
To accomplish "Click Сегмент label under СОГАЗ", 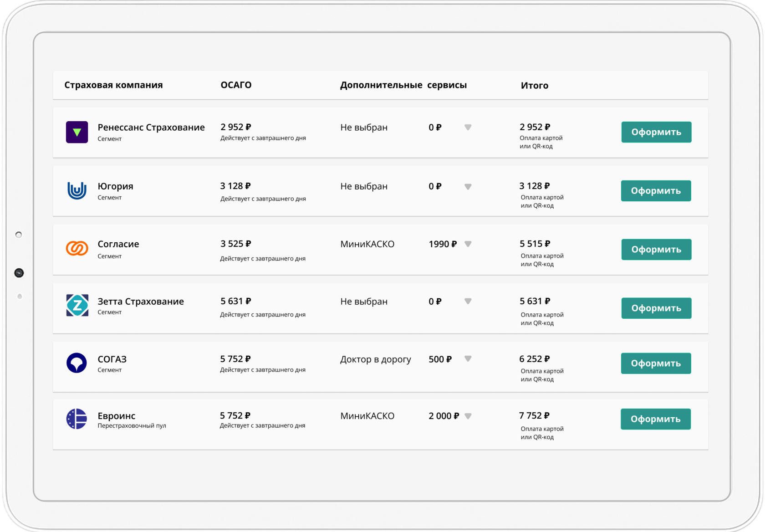I will point(110,370).
